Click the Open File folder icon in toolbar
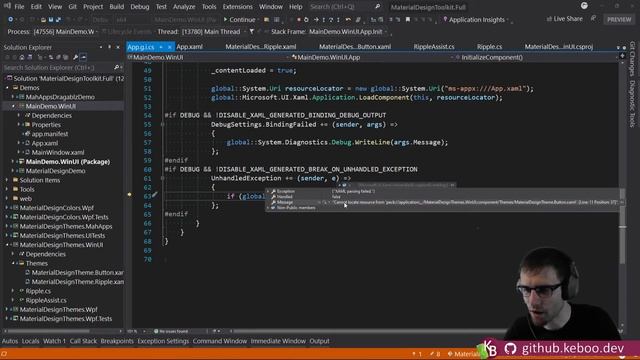 (43, 20)
